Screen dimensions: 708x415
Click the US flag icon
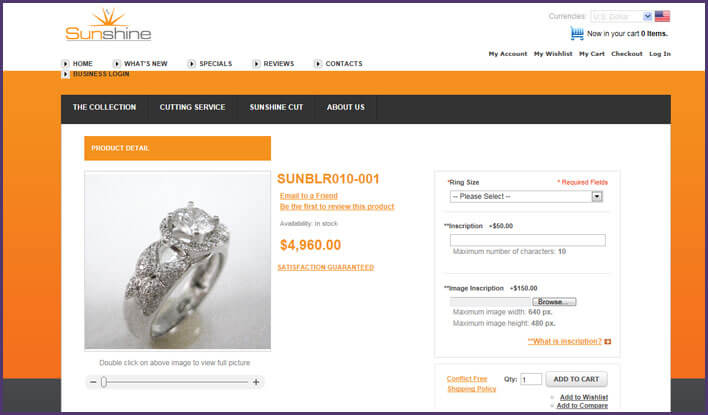point(662,16)
